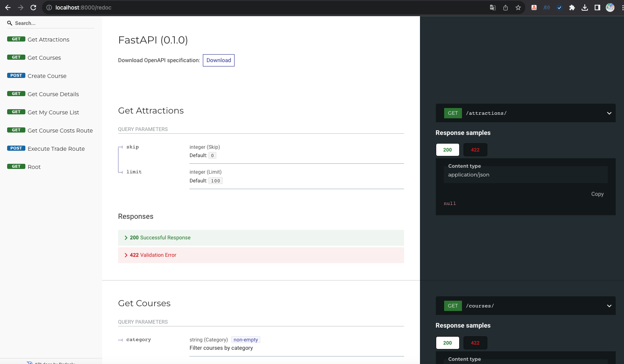624x364 pixels.
Task: Open the Google Translate icon in address bar
Action: click(x=492, y=8)
